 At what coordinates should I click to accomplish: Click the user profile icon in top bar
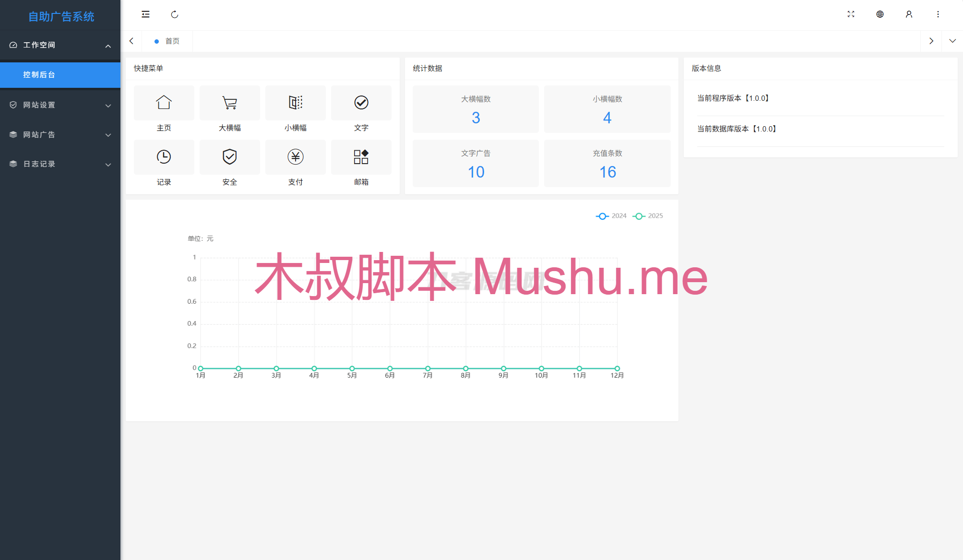click(x=909, y=14)
